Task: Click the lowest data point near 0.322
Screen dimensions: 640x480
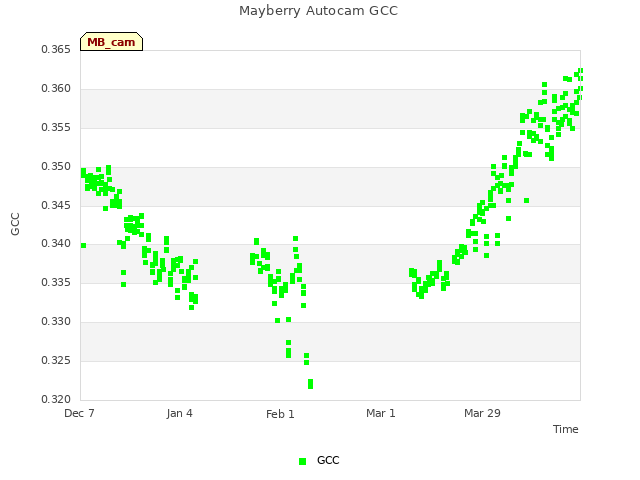Action: pos(311,384)
